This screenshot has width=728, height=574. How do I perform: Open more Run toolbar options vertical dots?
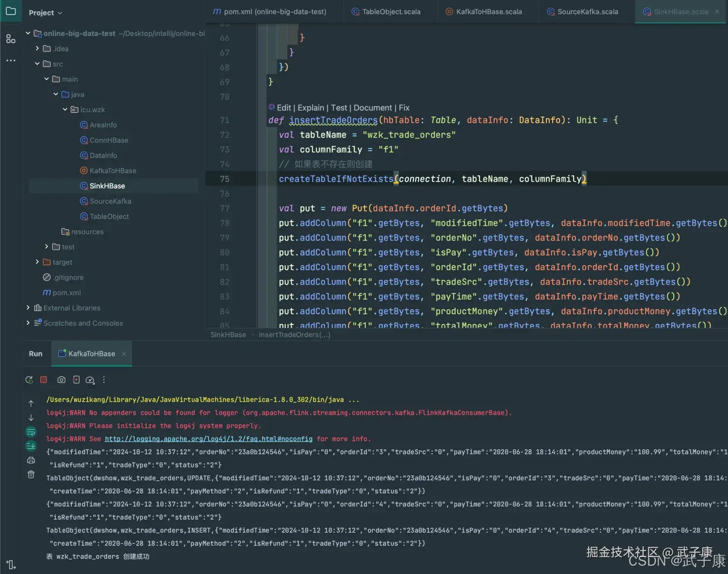[104, 380]
